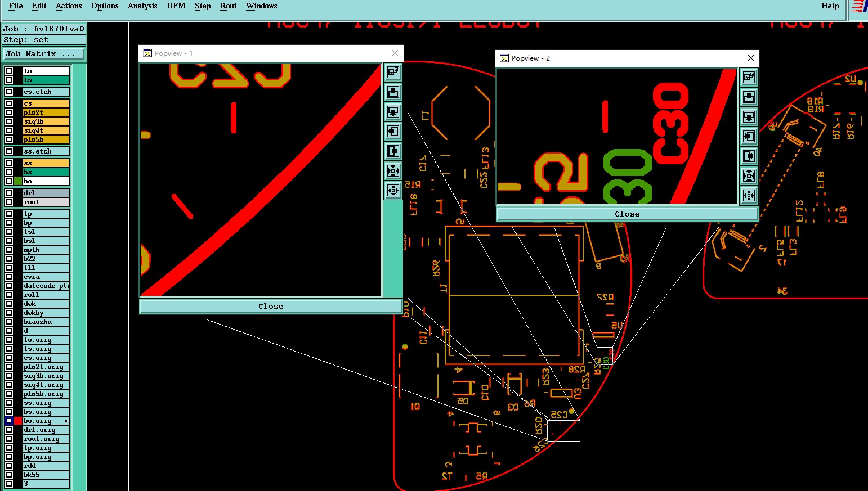Click the Popview - 1 title bar window icon
The height and width of the screenshot is (491, 868).
[147, 53]
